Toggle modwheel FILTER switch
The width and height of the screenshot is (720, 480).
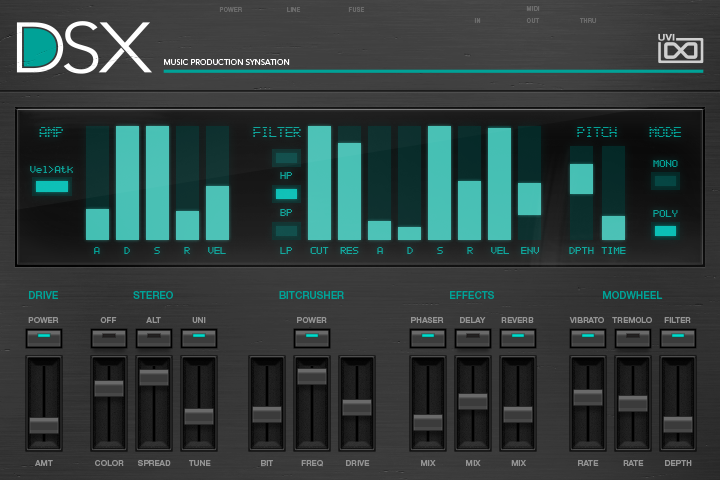(678, 339)
